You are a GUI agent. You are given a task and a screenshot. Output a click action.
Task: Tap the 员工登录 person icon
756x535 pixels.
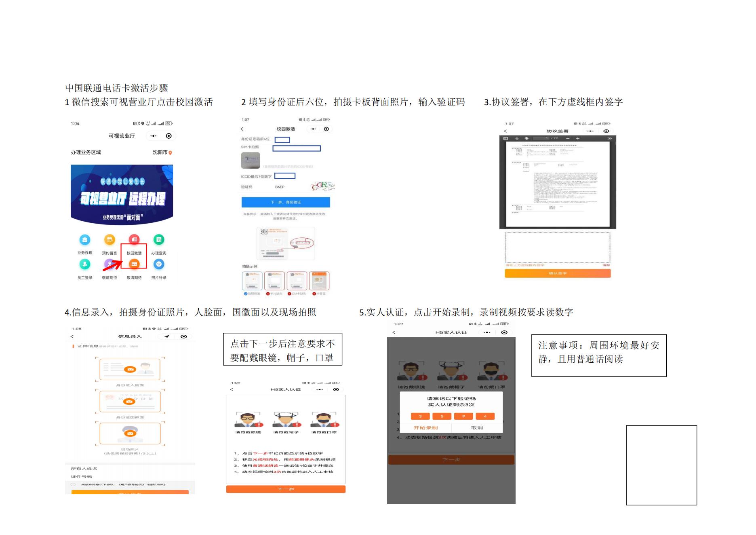(85, 264)
